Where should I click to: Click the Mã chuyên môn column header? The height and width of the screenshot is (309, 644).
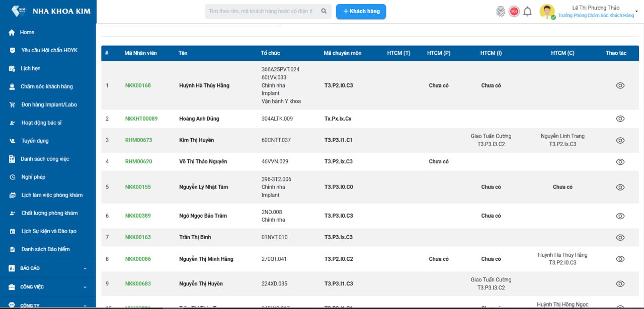coord(342,53)
